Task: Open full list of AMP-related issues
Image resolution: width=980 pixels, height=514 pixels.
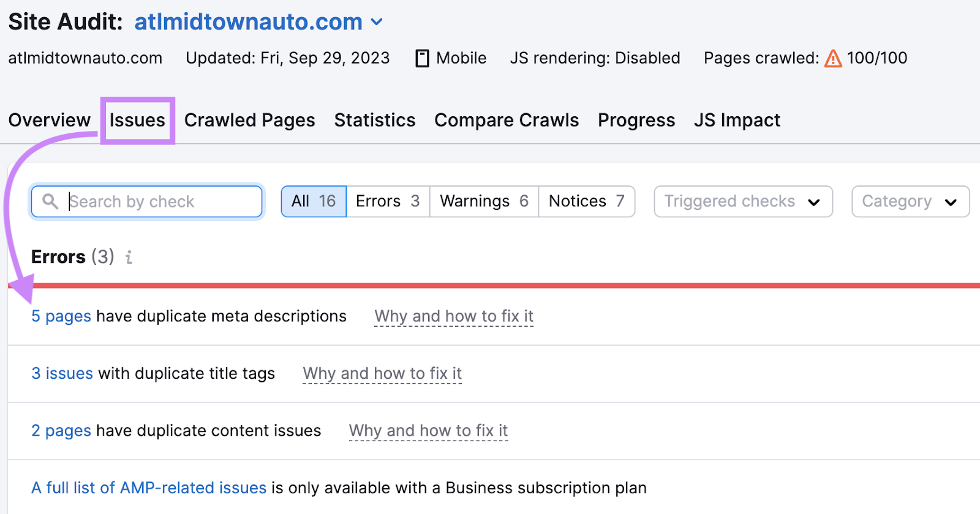Action: point(149,488)
